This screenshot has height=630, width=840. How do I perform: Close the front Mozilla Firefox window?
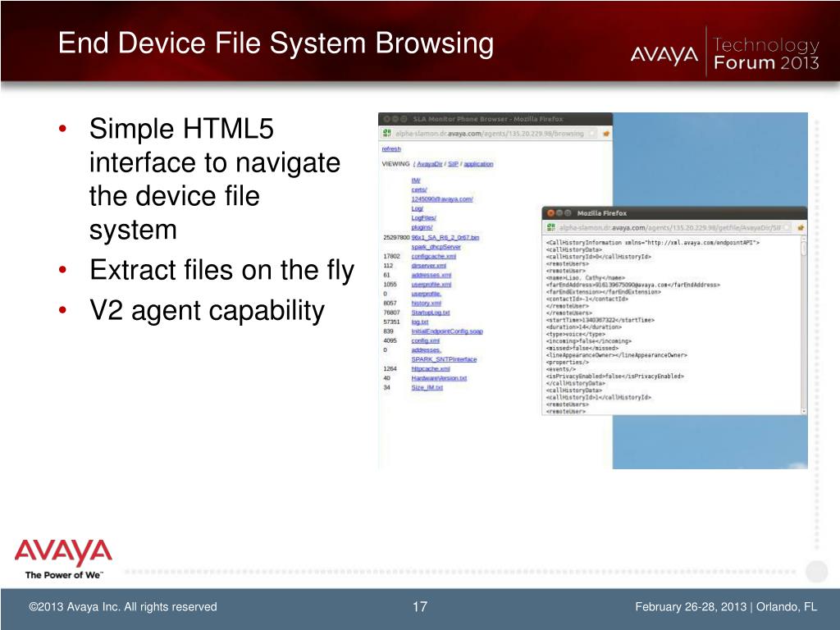pos(550,213)
